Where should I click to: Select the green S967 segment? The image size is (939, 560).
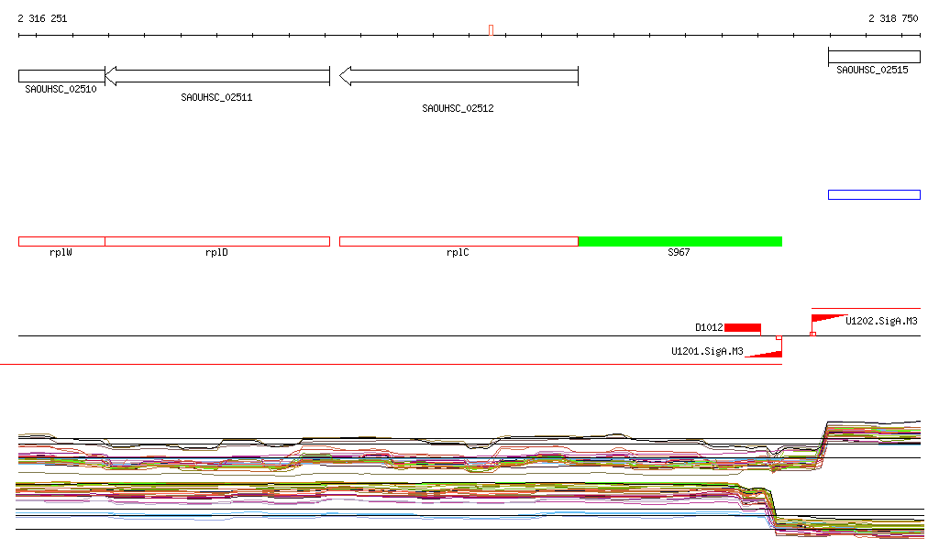coord(679,241)
